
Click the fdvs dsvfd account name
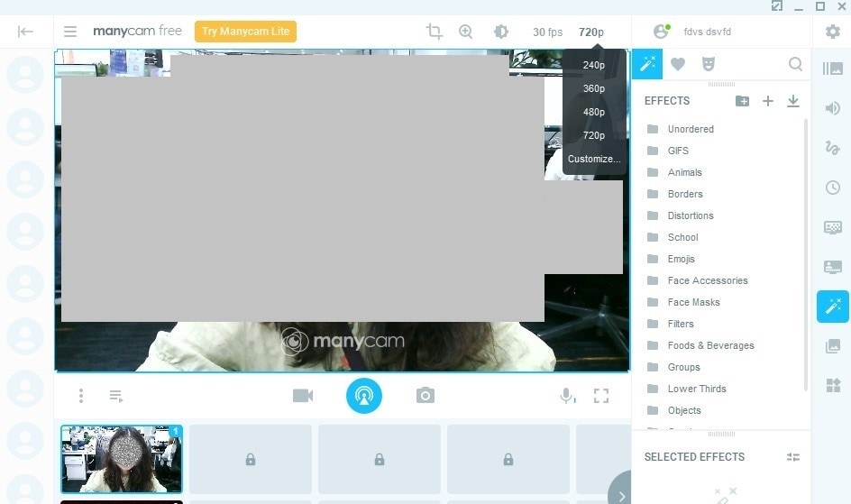click(x=707, y=32)
